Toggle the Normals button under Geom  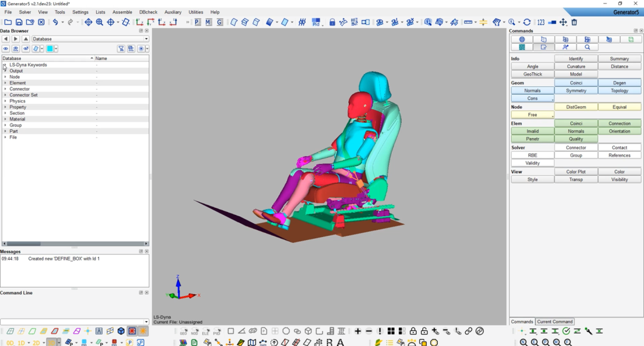[x=532, y=91]
